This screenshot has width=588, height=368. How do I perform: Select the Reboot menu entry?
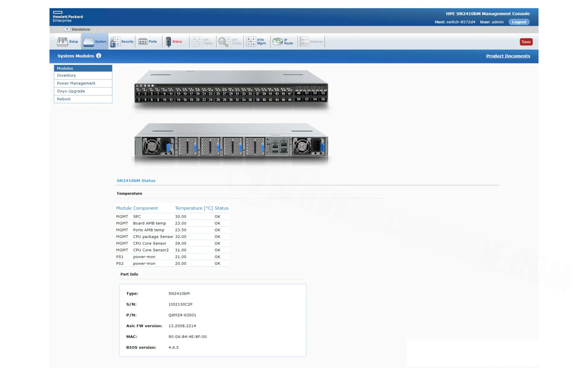[64, 99]
